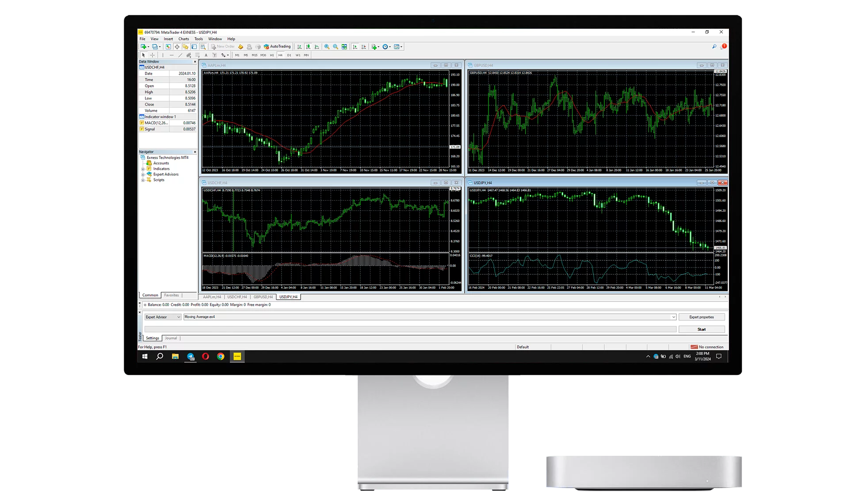Expand the Expert Advisors tree node
Viewport: 866px width, 504px height.
point(143,175)
